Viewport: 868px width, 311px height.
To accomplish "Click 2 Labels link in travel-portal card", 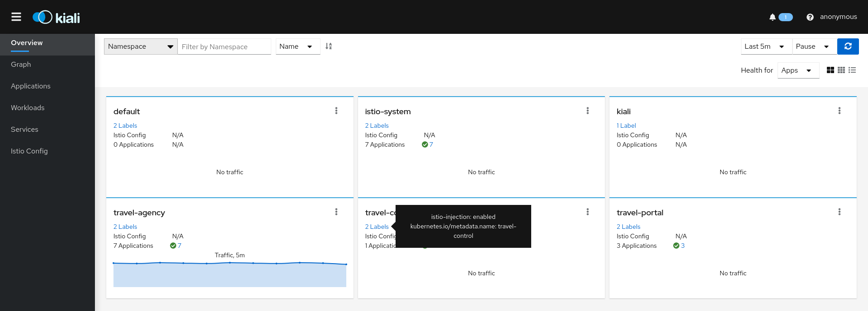I will point(628,227).
